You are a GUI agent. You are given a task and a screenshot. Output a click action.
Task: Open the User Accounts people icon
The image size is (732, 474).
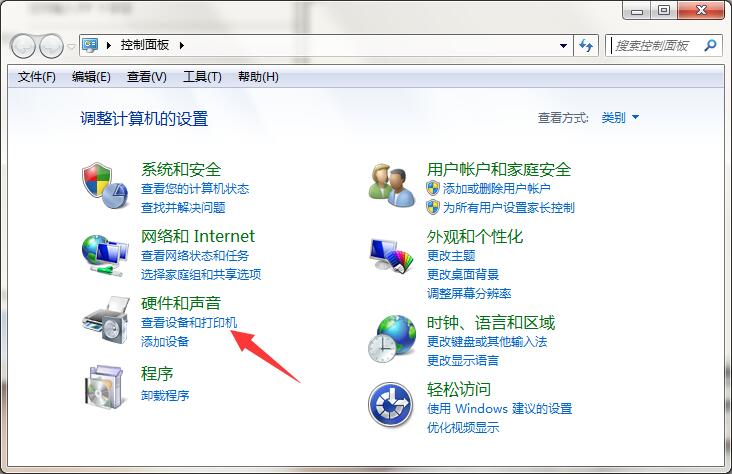(391, 186)
